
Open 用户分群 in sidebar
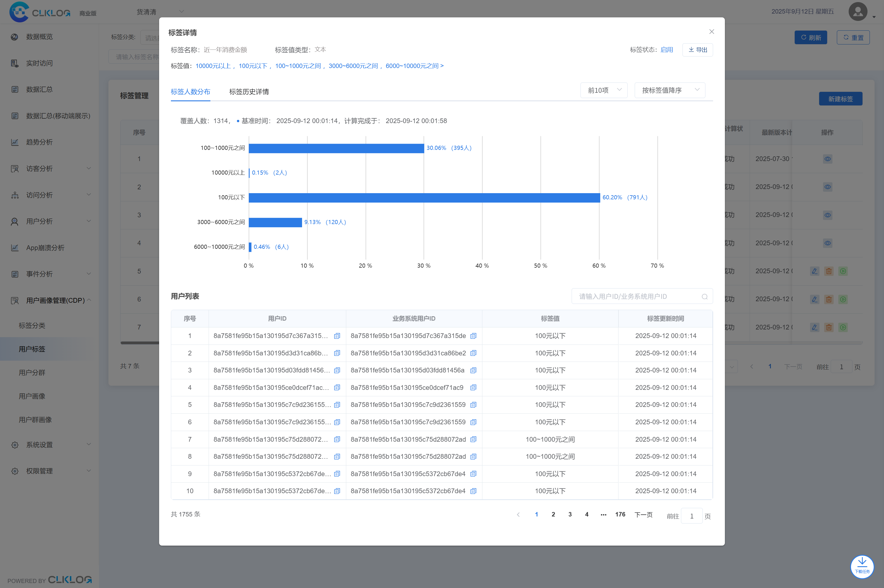tap(32, 372)
